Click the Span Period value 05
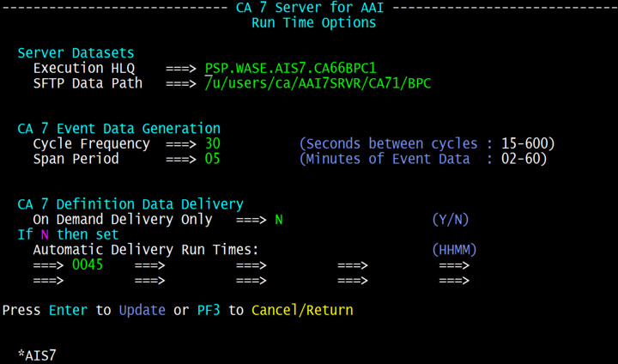Viewport: 618px width, 364px height. tap(213, 159)
